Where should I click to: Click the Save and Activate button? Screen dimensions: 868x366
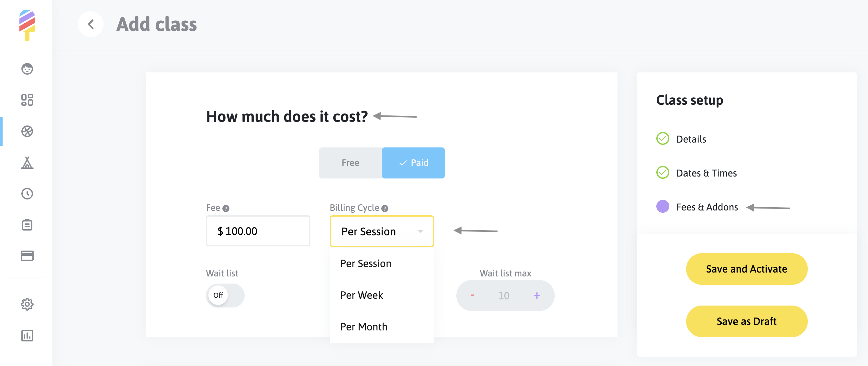[746, 269]
